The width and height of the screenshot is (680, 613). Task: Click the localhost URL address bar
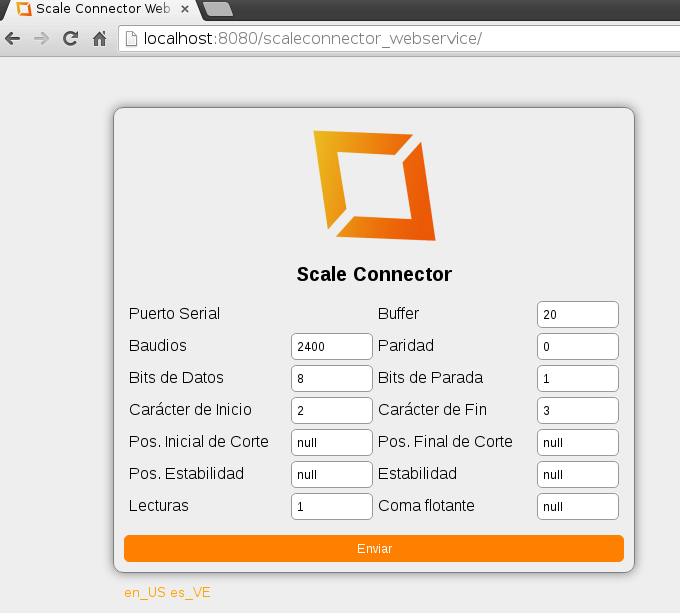pyautogui.click(x=400, y=39)
